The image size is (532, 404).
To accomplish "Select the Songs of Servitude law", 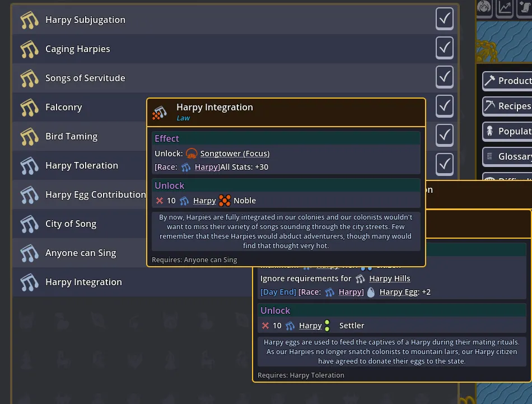I will [235, 78].
